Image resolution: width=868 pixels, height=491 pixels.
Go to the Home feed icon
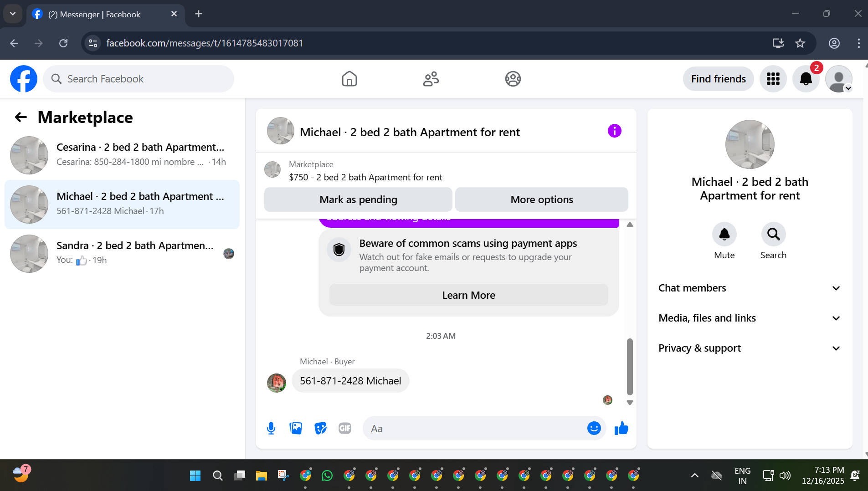coord(349,79)
